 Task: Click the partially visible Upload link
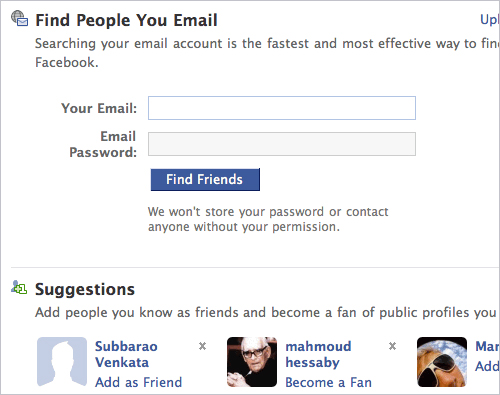pos(490,20)
